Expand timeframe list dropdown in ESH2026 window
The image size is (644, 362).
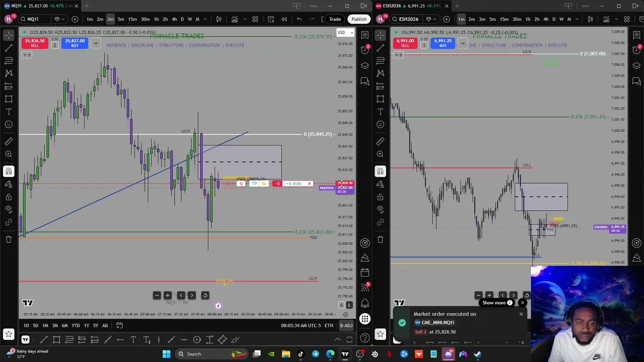pos(578,19)
